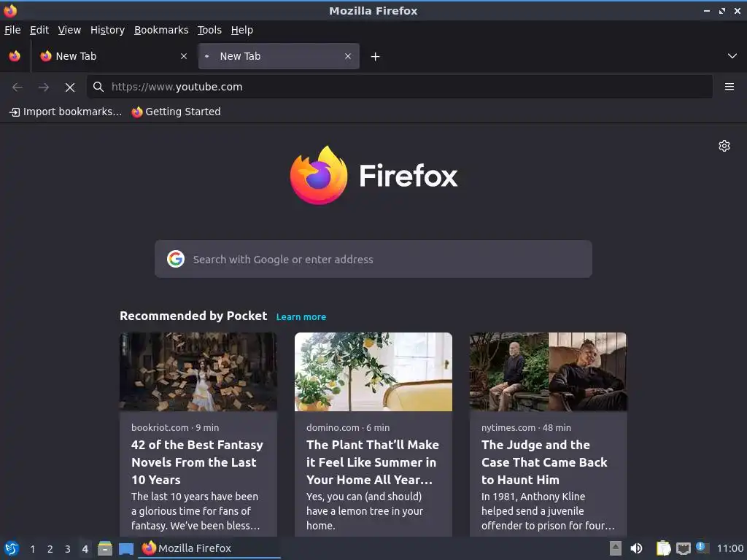Click the magnifier icon in address bar
The width and height of the screenshot is (747, 560).
(x=98, y=87)
